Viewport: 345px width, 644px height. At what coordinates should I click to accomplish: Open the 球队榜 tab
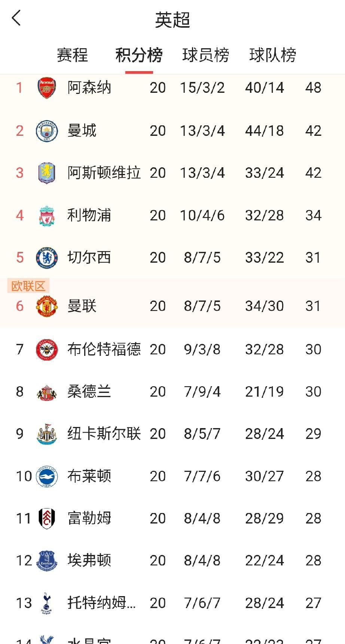click(x=272, y=55)
